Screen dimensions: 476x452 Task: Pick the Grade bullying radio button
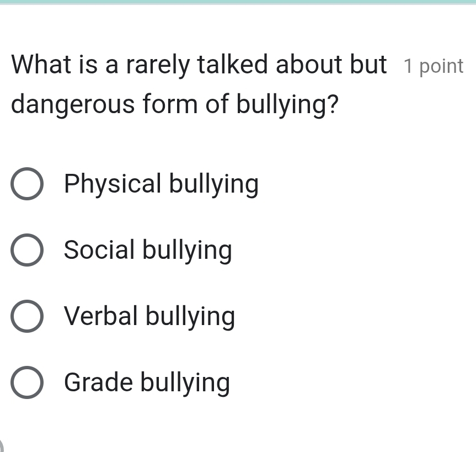point(26,383)
